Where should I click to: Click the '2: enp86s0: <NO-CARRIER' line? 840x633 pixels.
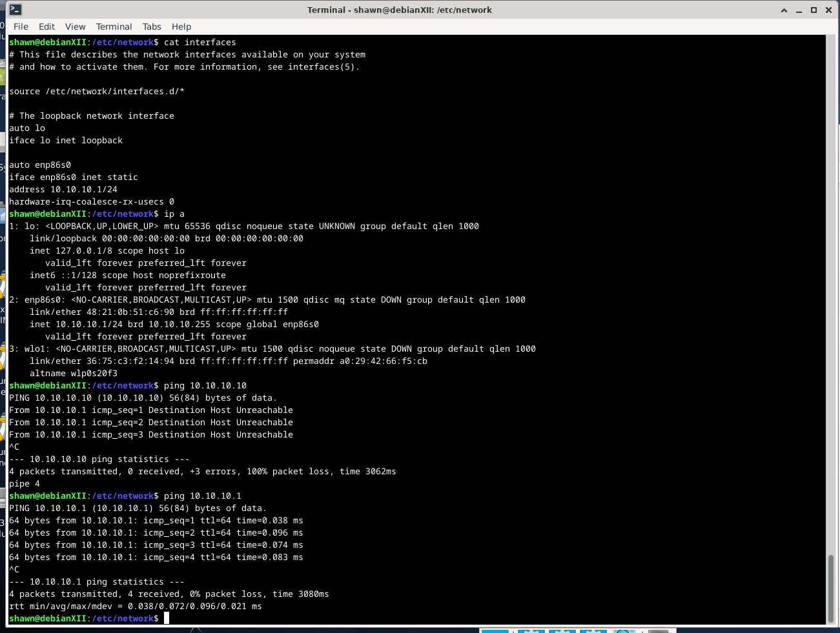point(267,300)
